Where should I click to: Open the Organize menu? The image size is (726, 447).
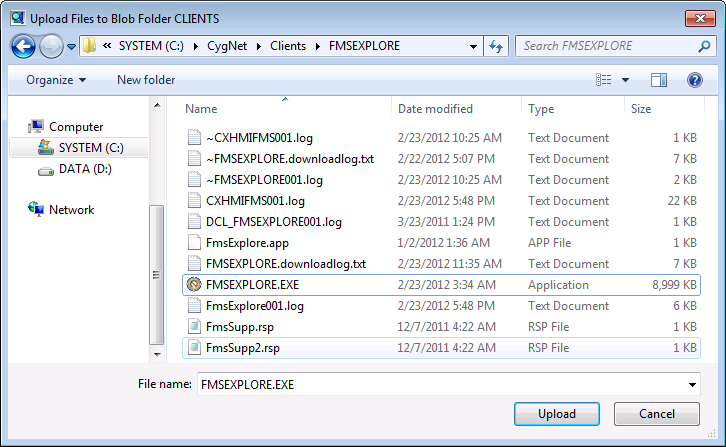[x=56, y=80]
